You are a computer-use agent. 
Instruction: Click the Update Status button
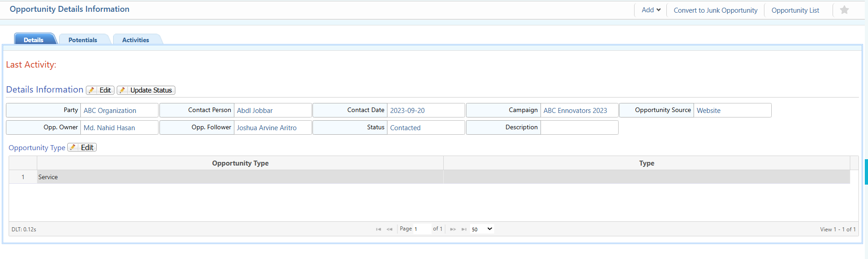tap(146, 90)
